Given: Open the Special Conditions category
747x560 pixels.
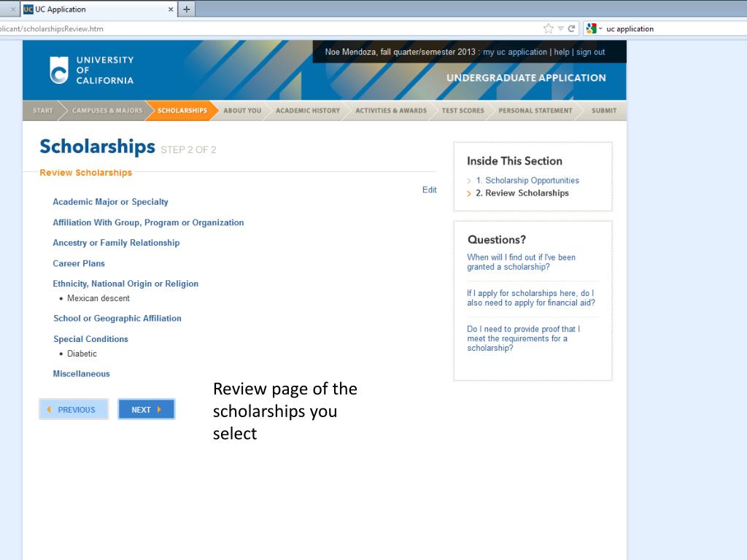Looking at the screenshot, I should 90,339.
